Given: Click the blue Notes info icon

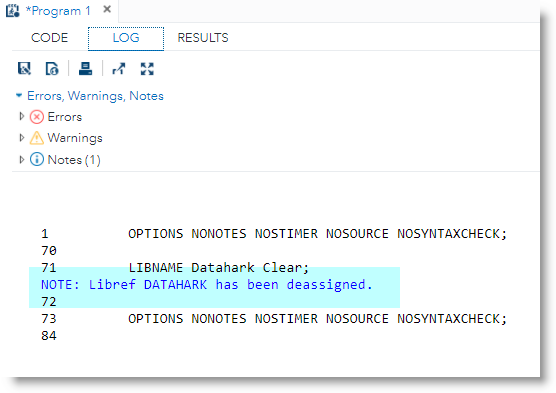Looking at the screenshot, I should (x=37, y=159).
